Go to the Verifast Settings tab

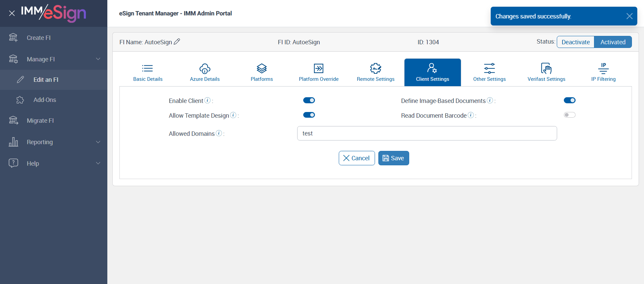[546, 72]
